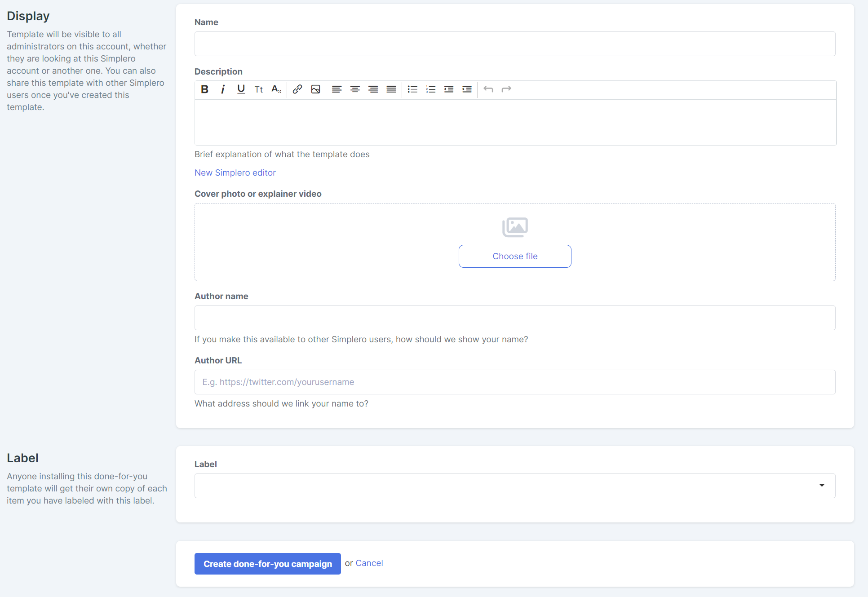868x597 pixels.
Task: Apply underline formatting in Description toolbar
Action: coord(241,89)
